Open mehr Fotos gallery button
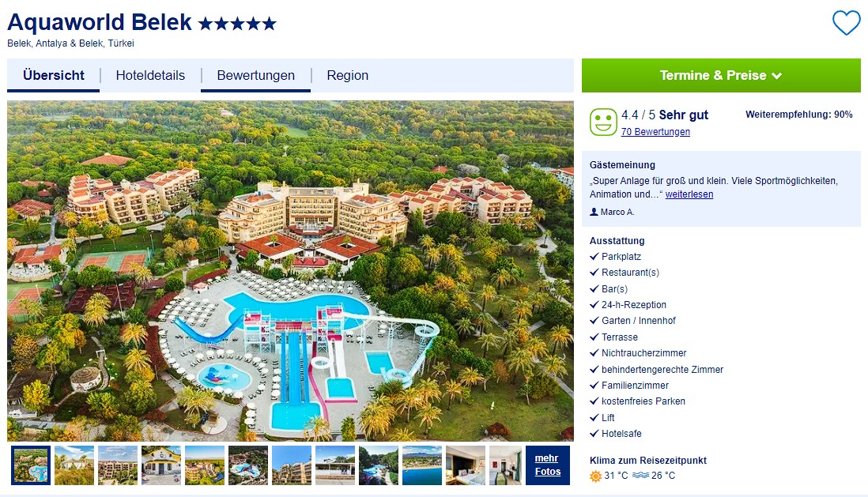 [x=548, y=465]
